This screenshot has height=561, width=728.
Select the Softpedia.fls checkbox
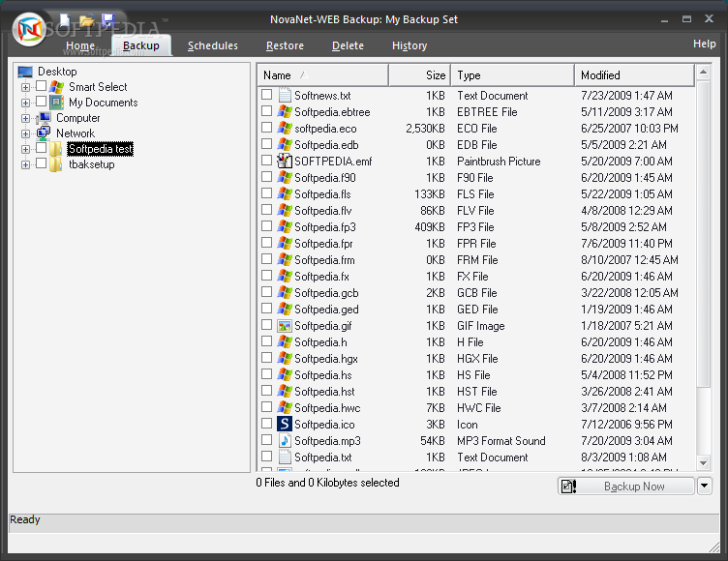266,193
